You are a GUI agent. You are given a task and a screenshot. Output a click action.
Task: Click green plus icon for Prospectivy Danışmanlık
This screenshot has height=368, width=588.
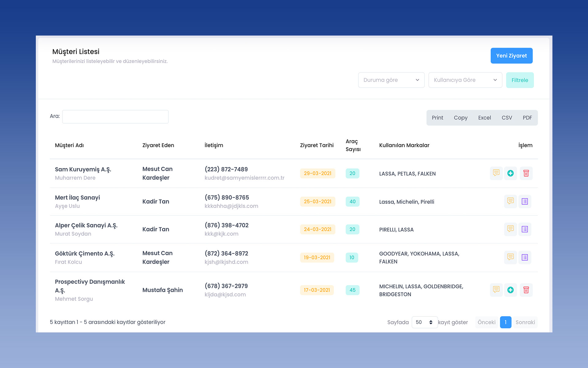(x=511, y=290)
